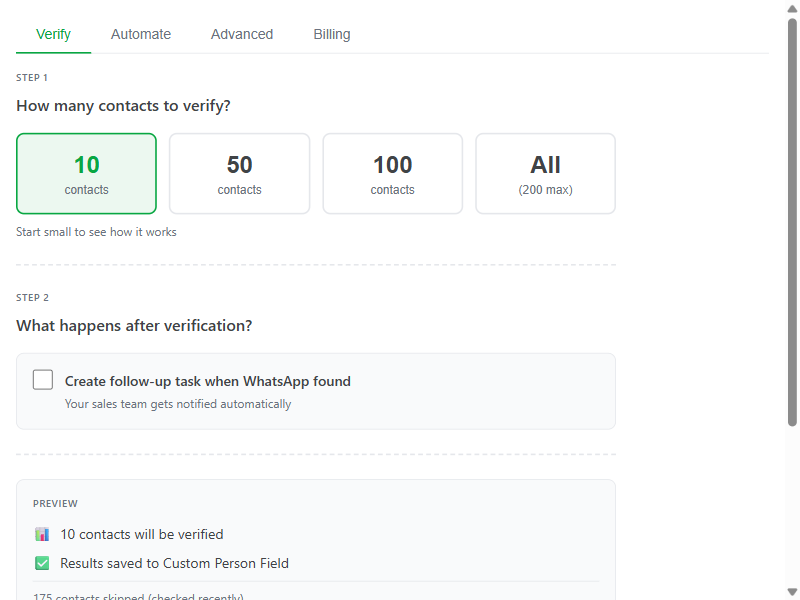Click the STEP 2 label
Viewport: 800px width, 600px height.
pos(31,297)
